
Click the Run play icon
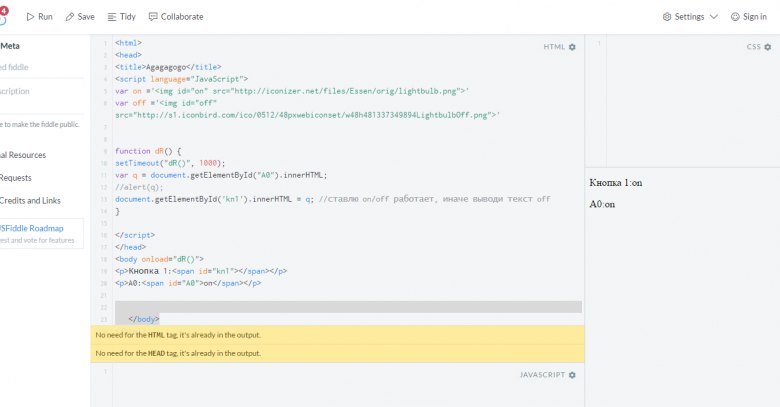(x=30, y=17)
